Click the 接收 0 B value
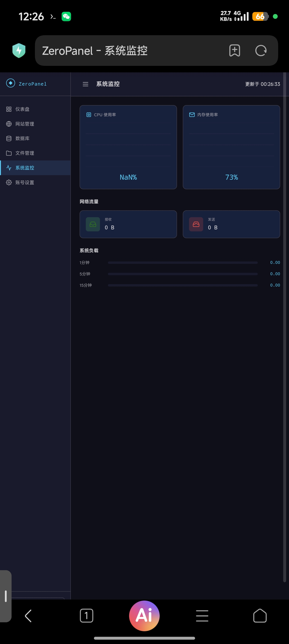 coord(110,227)
